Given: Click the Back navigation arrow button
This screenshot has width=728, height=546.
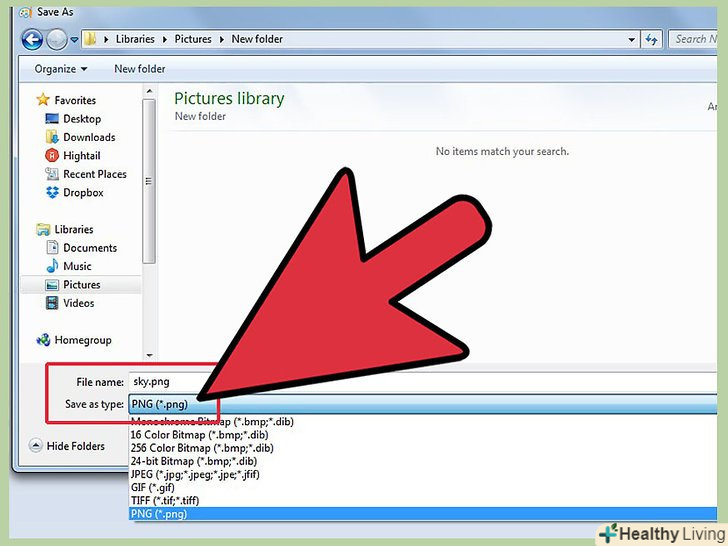Looking at the screenshot, I should [32, 39].
